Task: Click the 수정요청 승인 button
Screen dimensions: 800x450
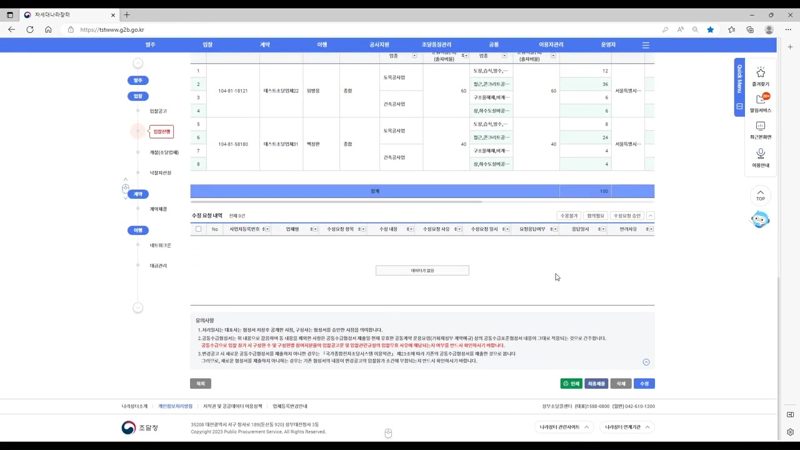Action: click(627, 216)
